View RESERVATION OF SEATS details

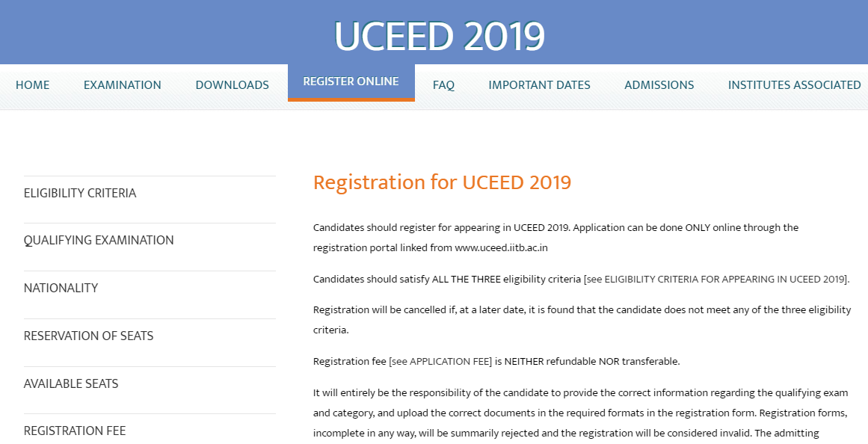[89, 335]
